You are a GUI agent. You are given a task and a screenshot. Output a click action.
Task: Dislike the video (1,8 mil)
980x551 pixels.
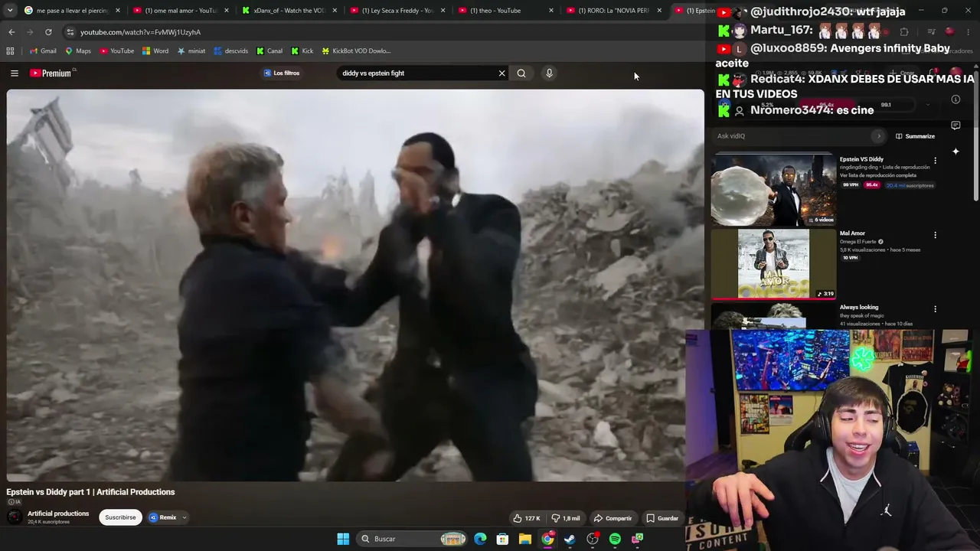[567, 518]
